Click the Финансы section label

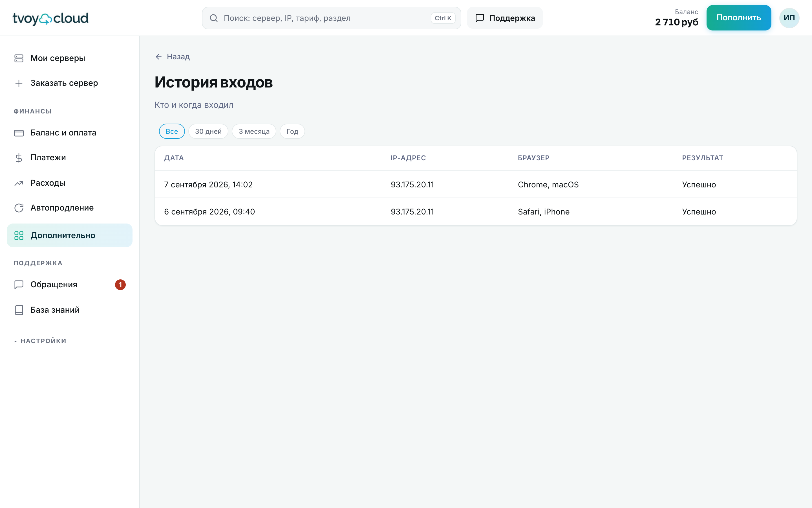[32, 111]
